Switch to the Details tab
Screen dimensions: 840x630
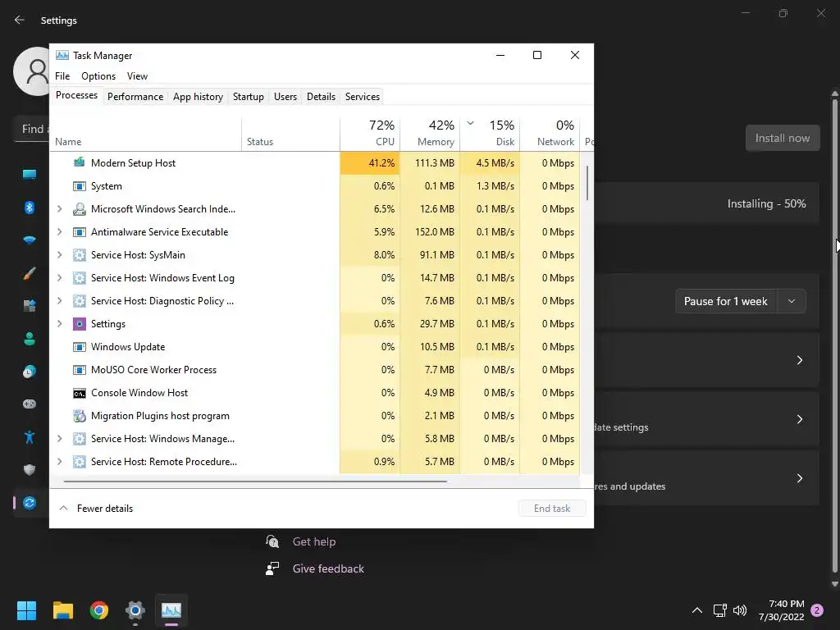point(321,97)
